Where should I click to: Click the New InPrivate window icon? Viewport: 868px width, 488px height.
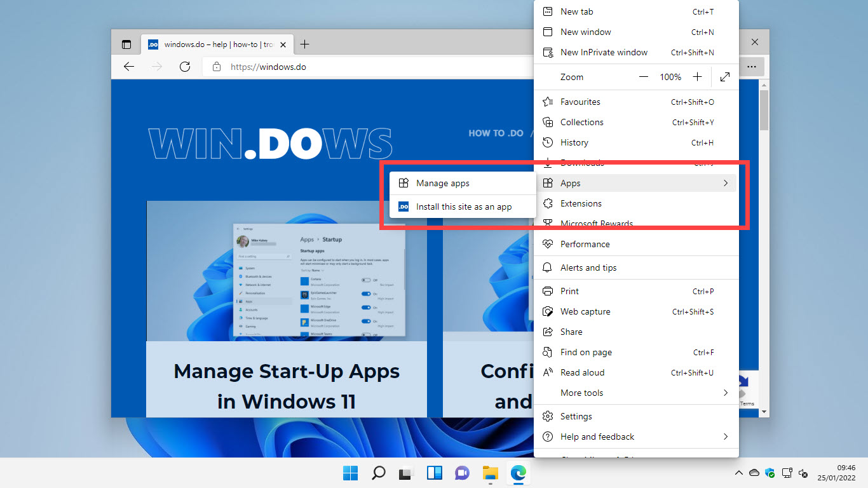(x=548, y=52)
